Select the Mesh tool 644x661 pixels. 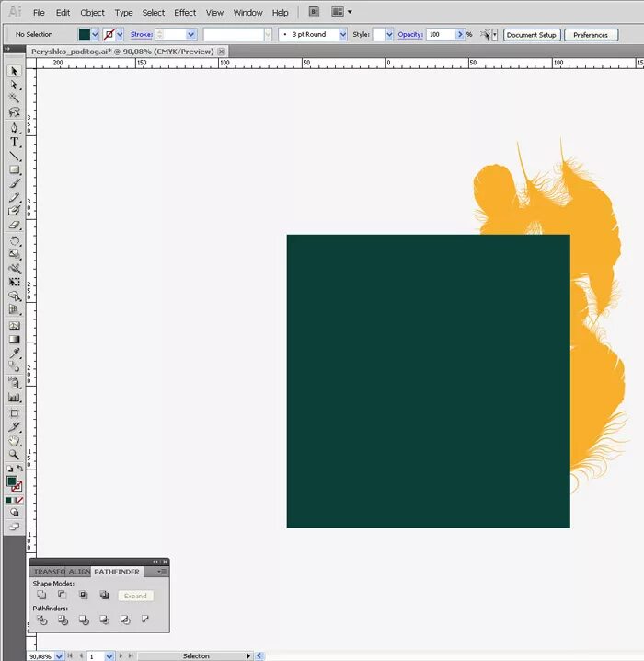coord(14,326)
